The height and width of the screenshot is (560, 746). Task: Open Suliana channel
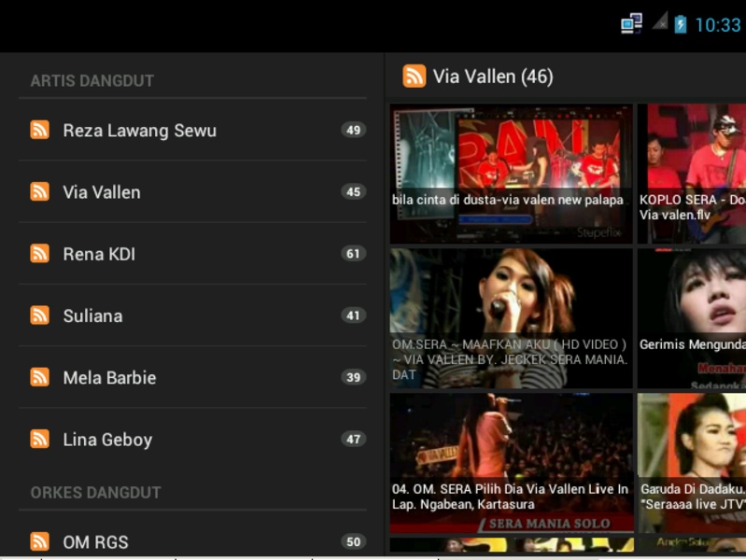192,315
